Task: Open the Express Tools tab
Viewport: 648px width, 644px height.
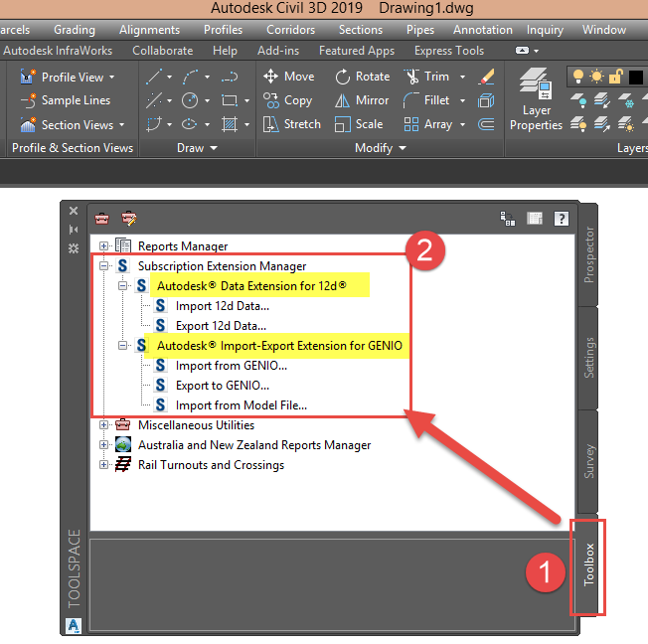Action: click(449, 51)
